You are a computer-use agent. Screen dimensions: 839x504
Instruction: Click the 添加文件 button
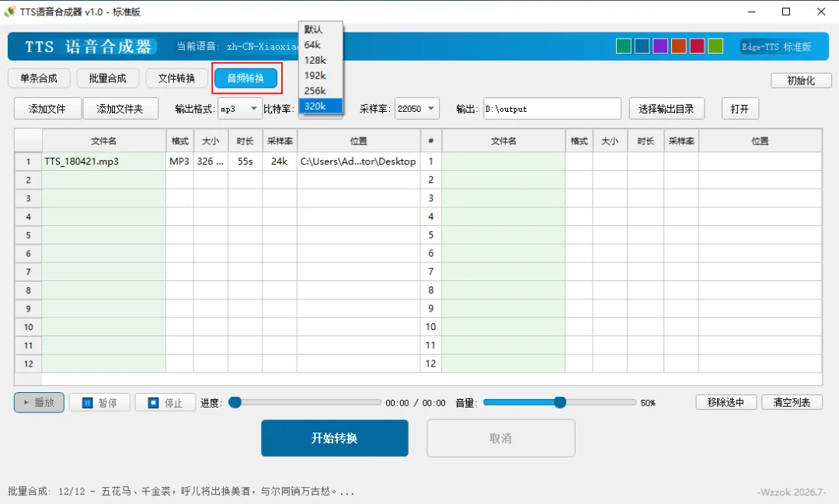[47, 109]
